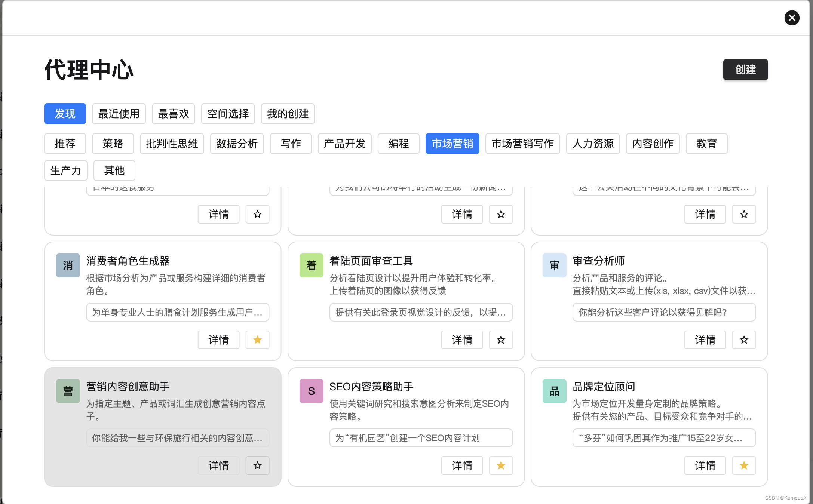Click the 品 avatar of 品牌定位顾问

coord(554,391)
